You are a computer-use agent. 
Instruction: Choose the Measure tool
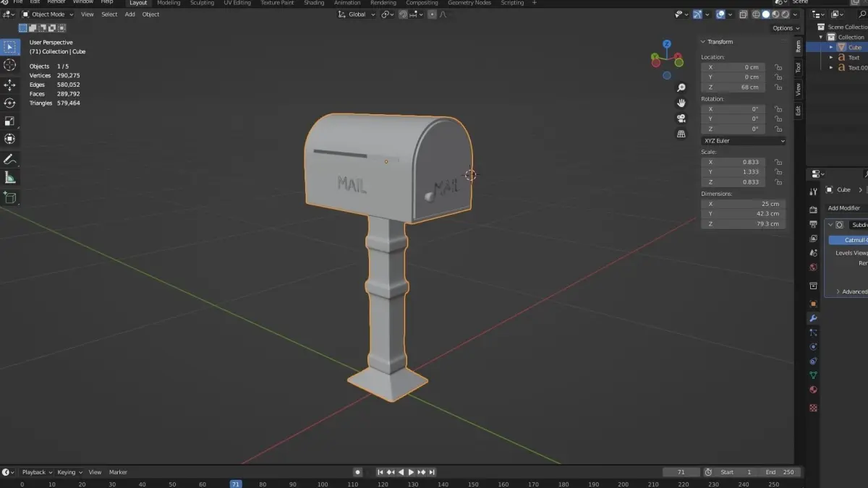point(9,177)
